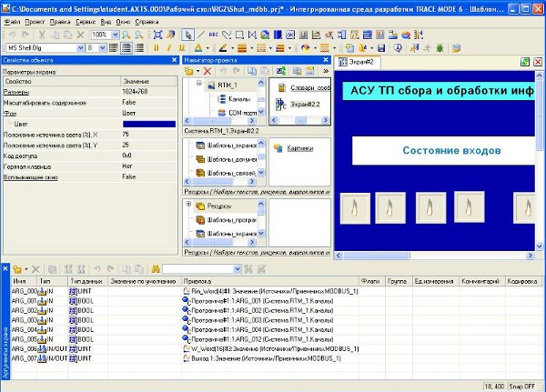The width and height of the screenshot is (546, 392).
Task: Click the polyline curve tool icon
Action: click(227, 35)
